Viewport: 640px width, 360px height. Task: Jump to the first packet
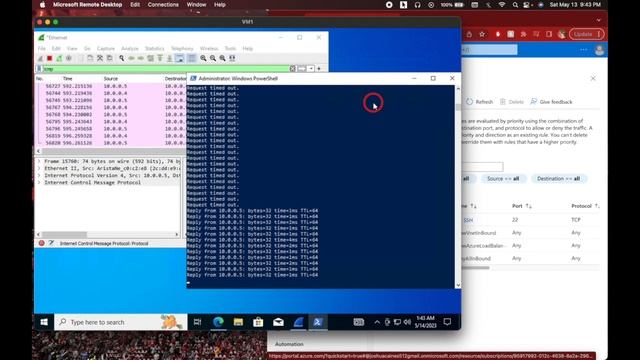click(x=160, y=58)
